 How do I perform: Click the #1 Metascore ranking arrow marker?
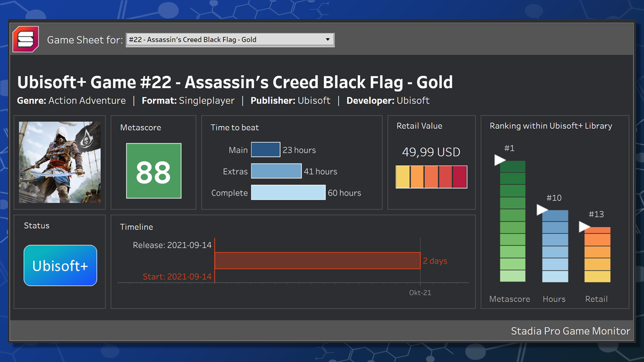click(500, 160)
